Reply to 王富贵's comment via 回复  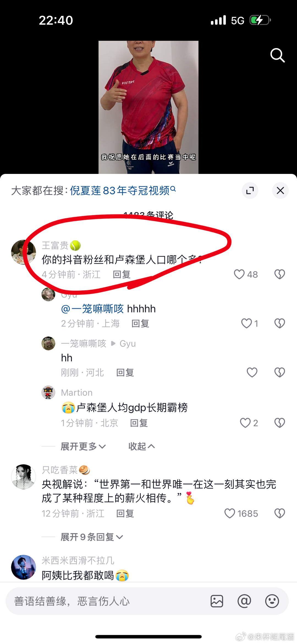coord(122,274)
